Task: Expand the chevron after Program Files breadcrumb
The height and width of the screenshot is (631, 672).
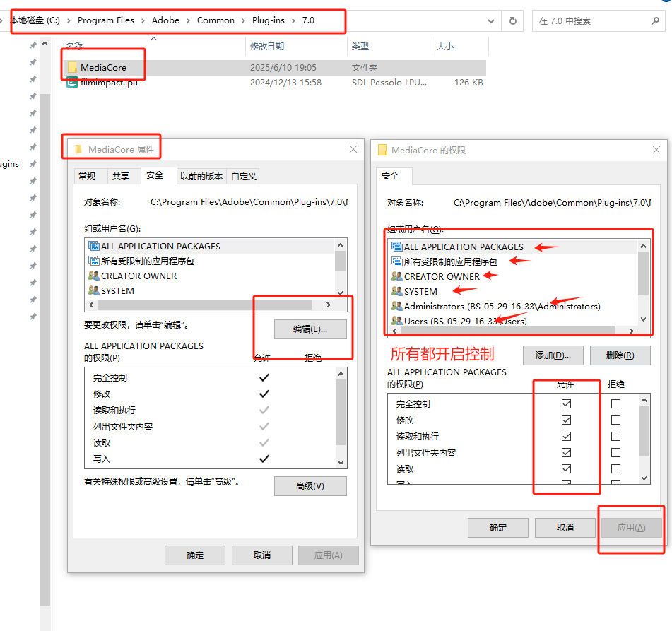Action: pyautogui.click(x=143, y=20)
